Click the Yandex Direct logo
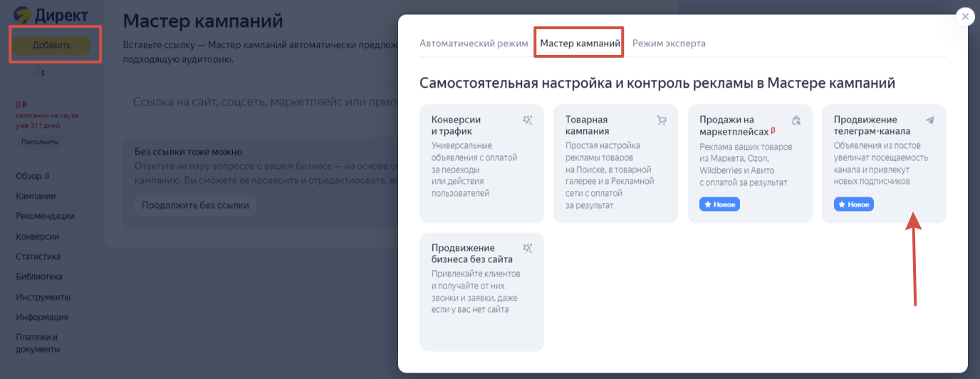 coord(51,15)
